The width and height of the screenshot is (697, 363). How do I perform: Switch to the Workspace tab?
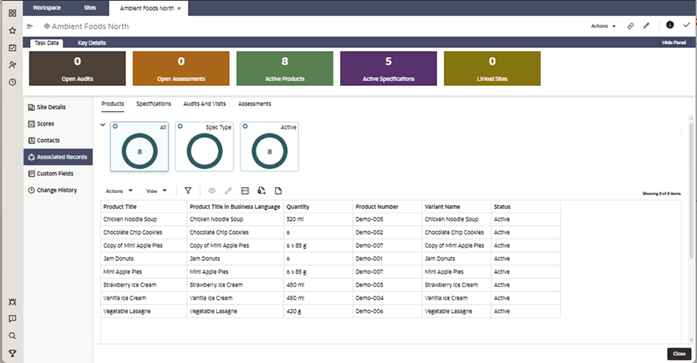coord(47,8)
